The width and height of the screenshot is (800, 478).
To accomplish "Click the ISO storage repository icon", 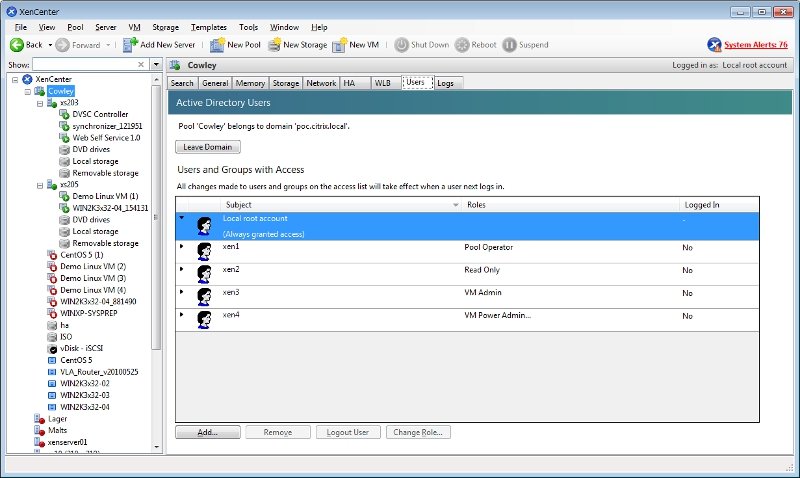I will tap(52, 337).
